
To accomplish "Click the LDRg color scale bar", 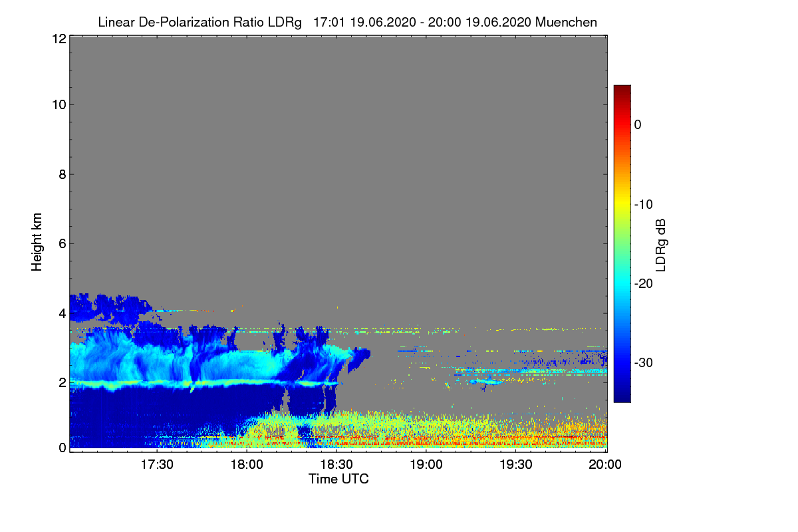I will 622,243.
